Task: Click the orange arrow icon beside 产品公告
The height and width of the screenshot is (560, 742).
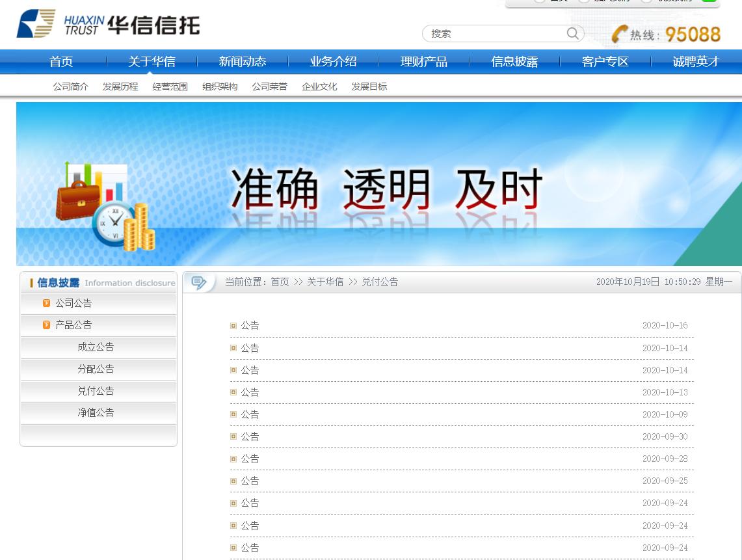Action: tap(46, 325)
